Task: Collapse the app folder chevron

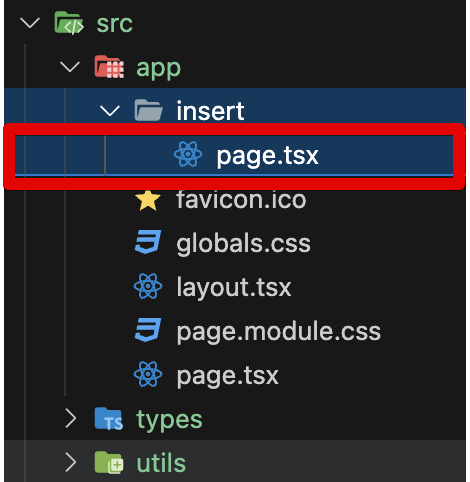Action: (70, 67)
